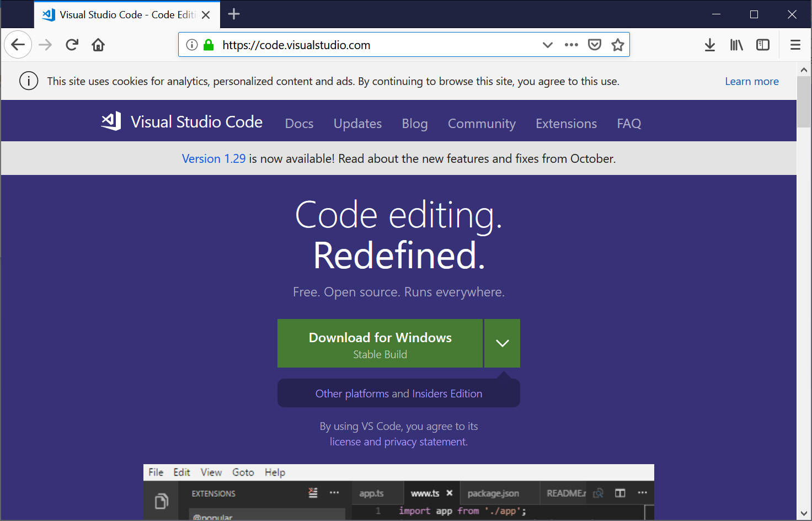The image size is (812, 521).
Task: Minimize the Firefox window
Action: pos(716,14)
